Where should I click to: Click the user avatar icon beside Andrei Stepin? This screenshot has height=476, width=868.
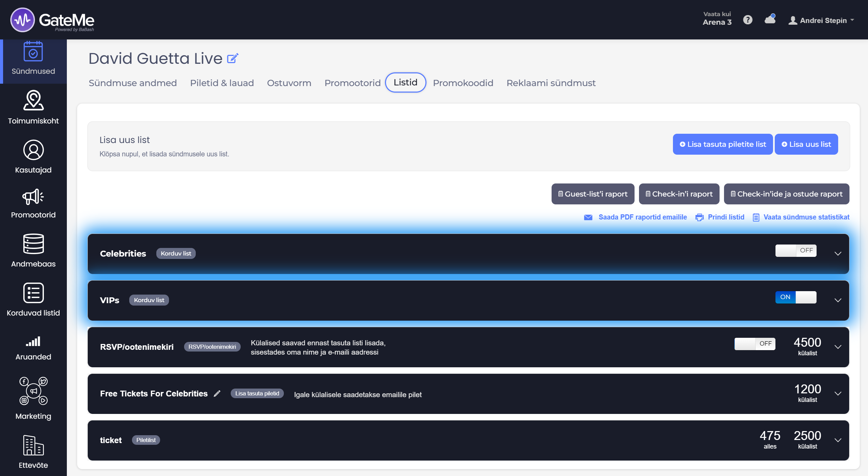(x=793, y=21)
